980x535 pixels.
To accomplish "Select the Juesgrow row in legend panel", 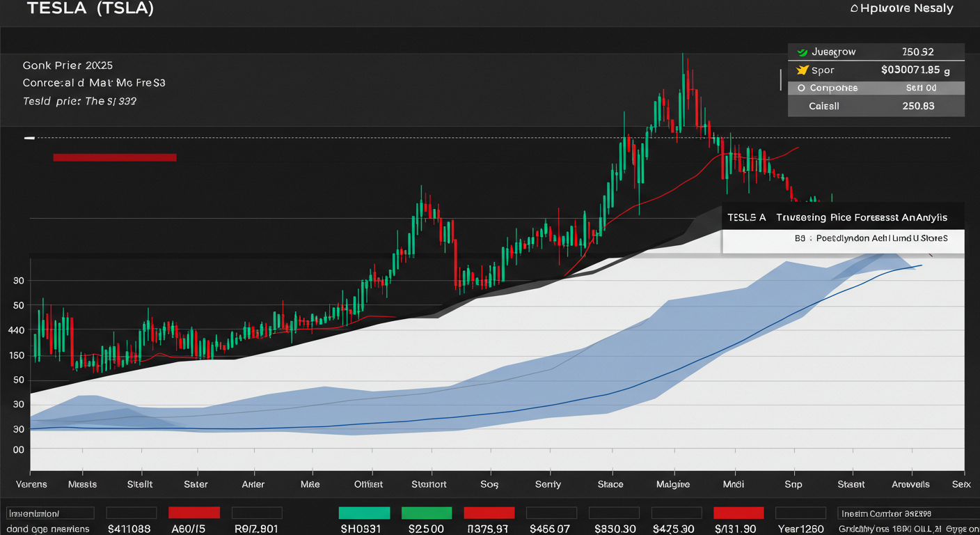I will 876,52.
